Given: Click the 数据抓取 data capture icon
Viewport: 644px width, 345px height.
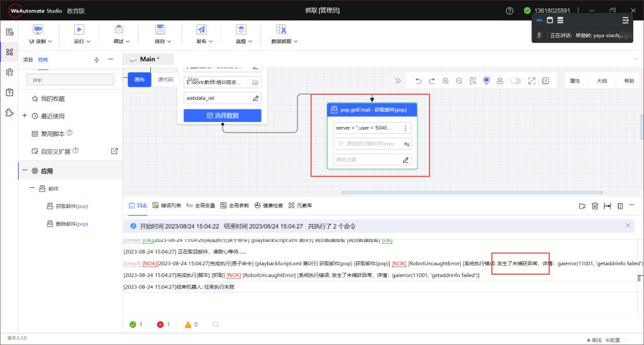Looking at the screenshot, I should [x=280, y=30].
